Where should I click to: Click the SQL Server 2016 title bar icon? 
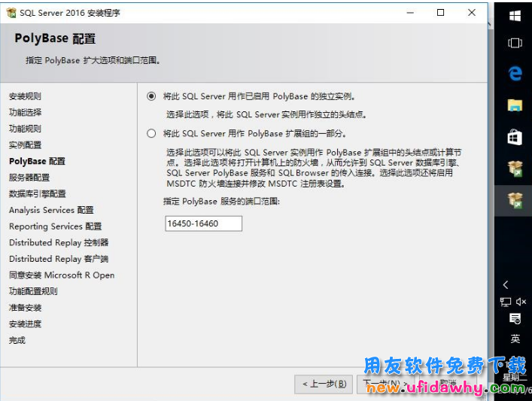[x=11, y=13]
